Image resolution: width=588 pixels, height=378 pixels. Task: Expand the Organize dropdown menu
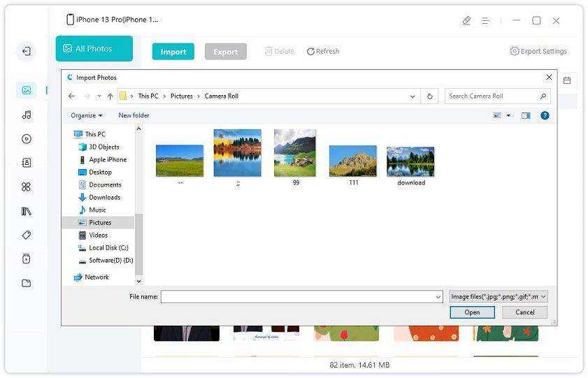point(87,115)
